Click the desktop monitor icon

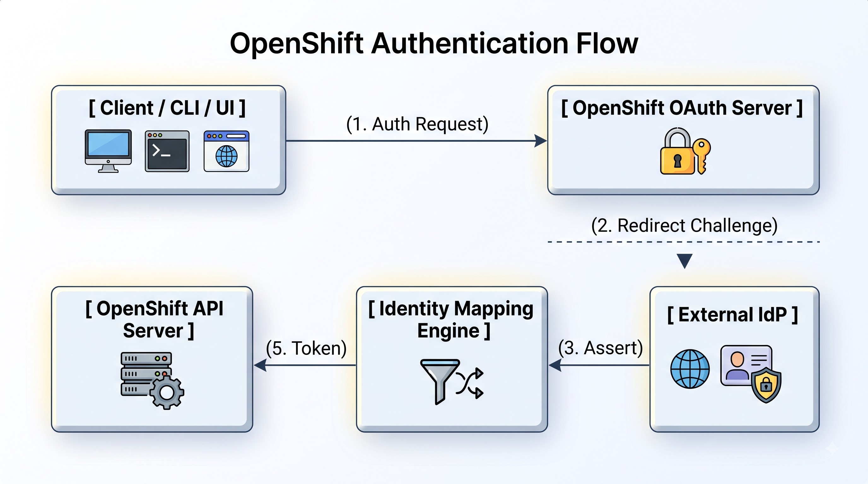point(108,151)
